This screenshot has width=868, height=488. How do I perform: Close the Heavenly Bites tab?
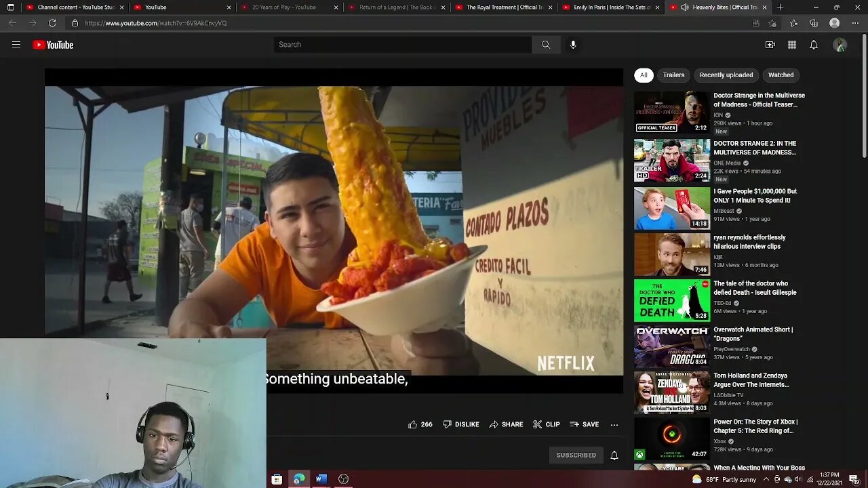(x=764, y=7)
